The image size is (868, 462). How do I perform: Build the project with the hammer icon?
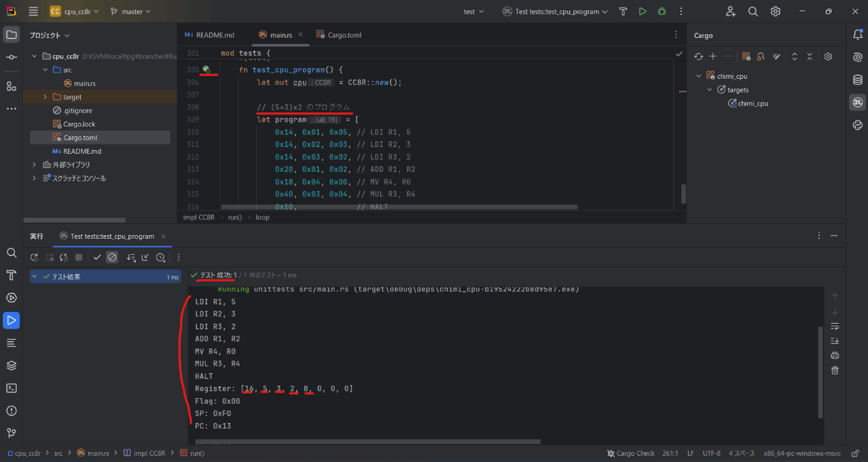tap(623, 11)
